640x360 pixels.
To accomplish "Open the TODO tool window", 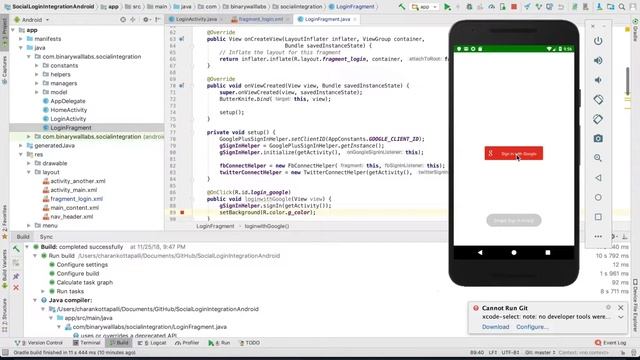I will 249,343.
